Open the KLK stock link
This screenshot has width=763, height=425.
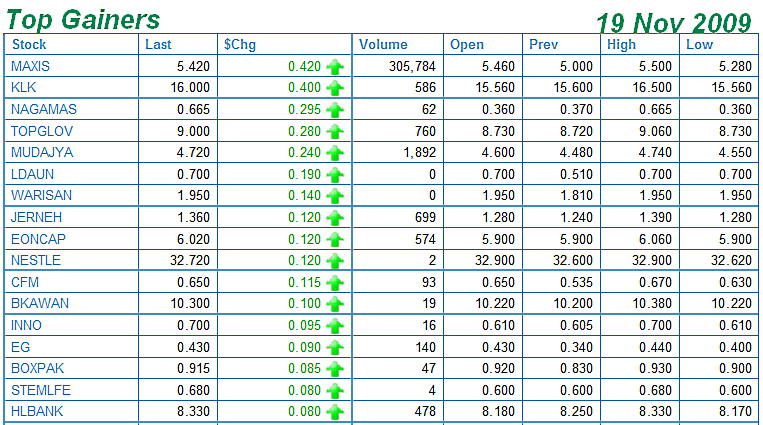[x=23, y=88]
